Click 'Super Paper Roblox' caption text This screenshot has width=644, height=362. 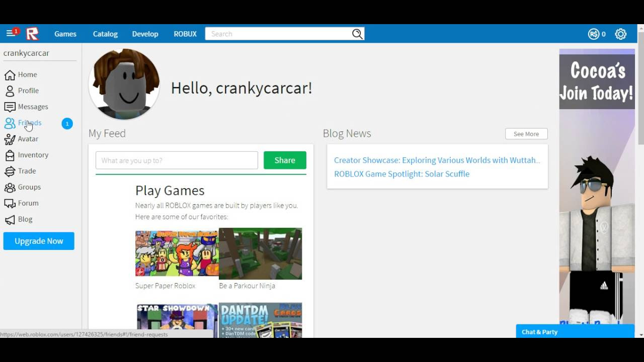[x=165, y=286]
